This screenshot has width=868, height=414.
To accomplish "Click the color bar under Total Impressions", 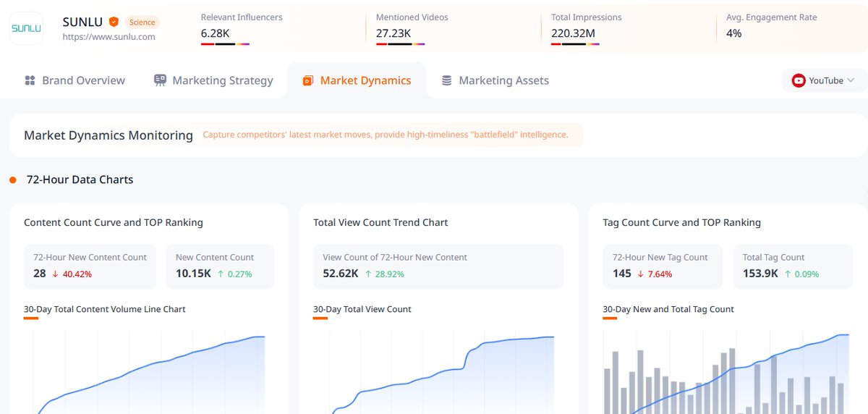I will pos(575,44).
